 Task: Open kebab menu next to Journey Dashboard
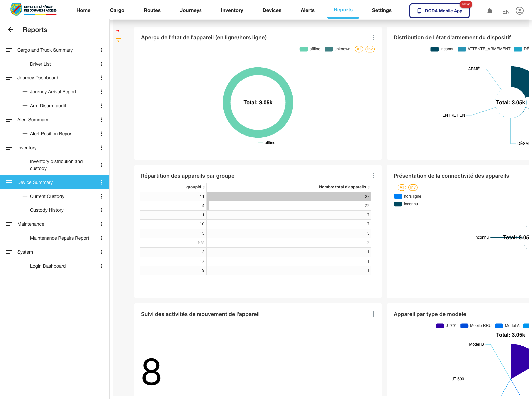point(102,78)
